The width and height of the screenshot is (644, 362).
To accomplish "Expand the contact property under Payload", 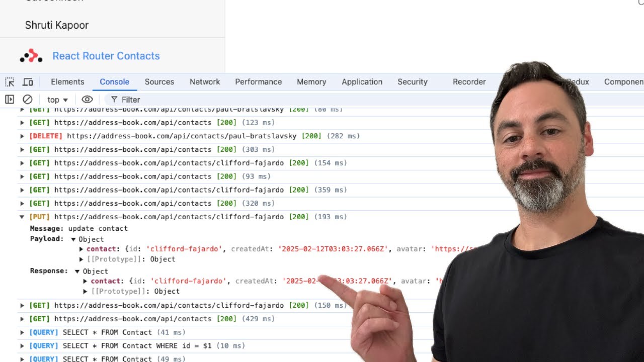I will pos(82,249).
